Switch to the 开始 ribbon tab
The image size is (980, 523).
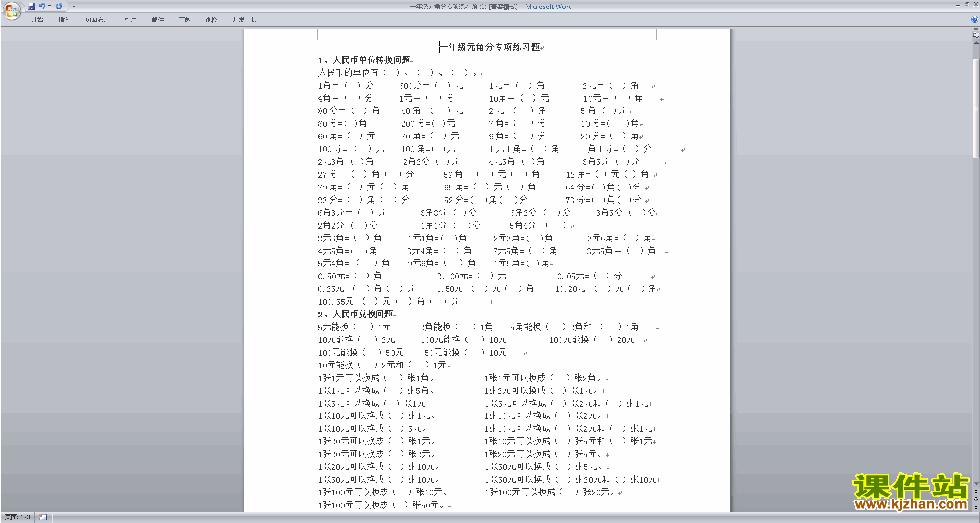[x=37, y=20]
